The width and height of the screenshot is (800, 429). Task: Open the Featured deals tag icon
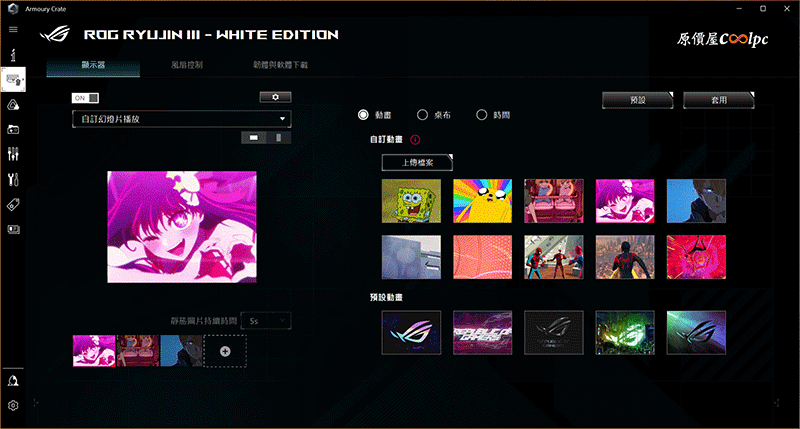pyautogui.click(x=13, y=205)
